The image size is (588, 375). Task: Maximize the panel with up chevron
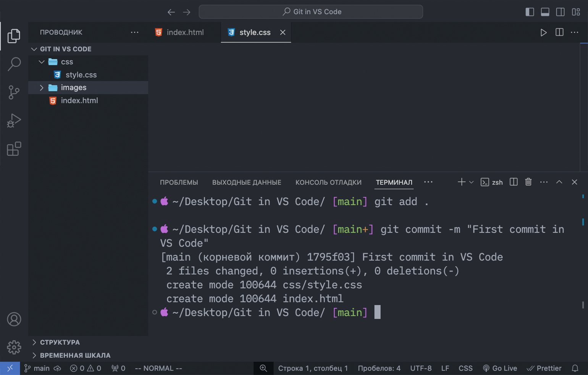[559, 182]
